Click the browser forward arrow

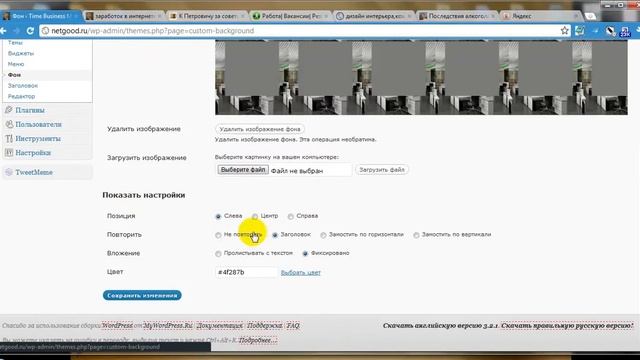(x=16, y=31)
